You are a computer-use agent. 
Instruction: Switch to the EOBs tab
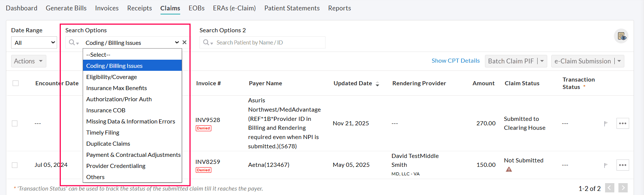pyautogui.click(x=196, y=8)
